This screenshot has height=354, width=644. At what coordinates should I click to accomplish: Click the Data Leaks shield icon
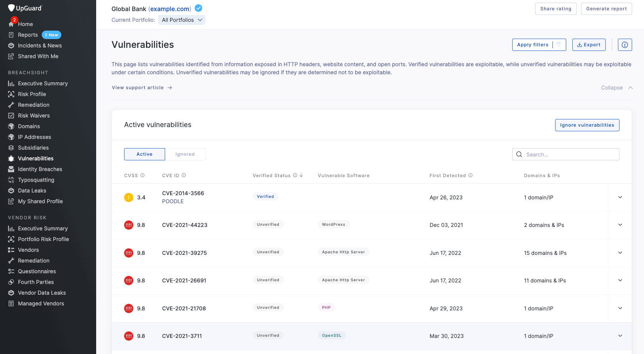click(x=11, y=191)
